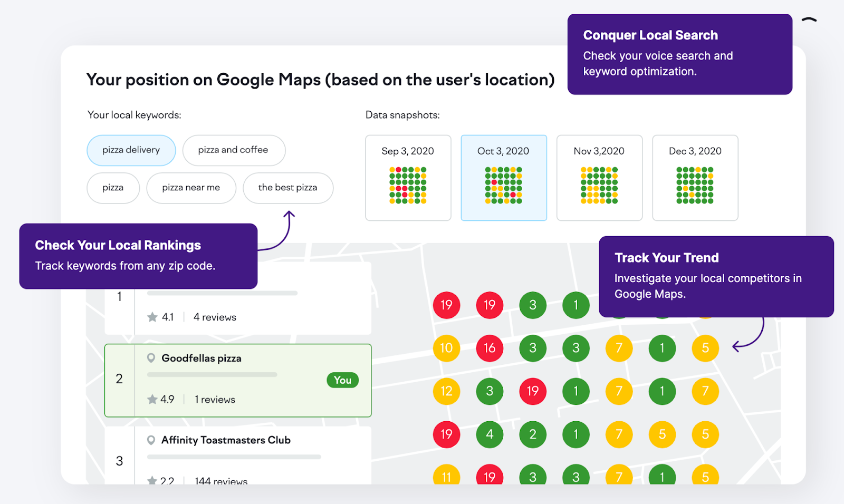Open the Oct 3, 2020 data snapshot

504,178
